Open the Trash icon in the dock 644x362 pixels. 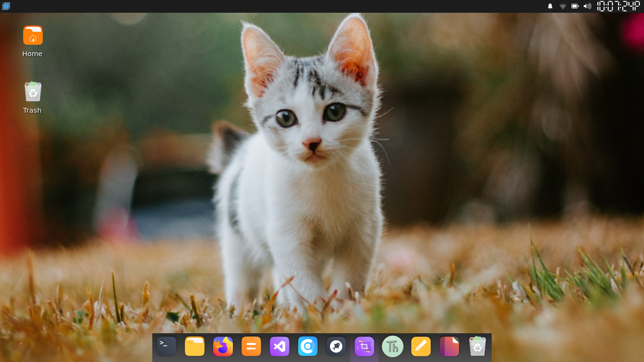click(478, 346)
